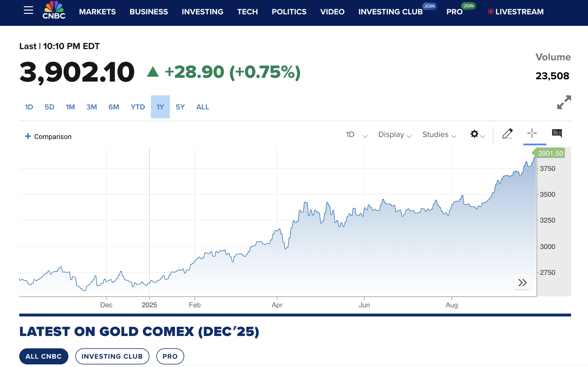Select YTD chart range
Screen dimensions: 588x367
tap(138, 107)
